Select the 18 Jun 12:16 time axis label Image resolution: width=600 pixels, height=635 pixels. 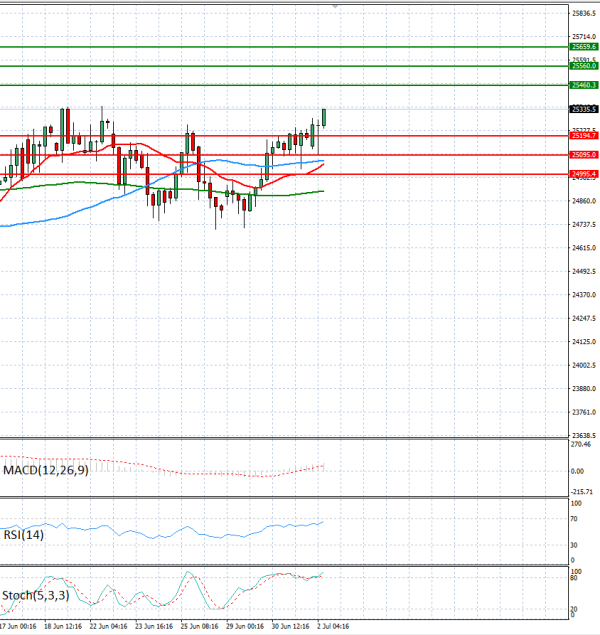[x=63, y=626]
